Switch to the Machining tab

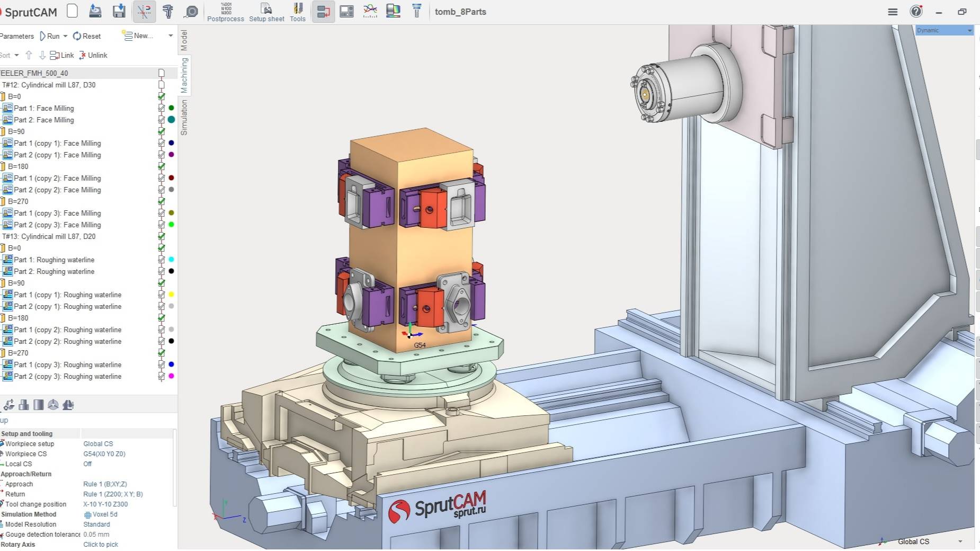click(184, 75)
